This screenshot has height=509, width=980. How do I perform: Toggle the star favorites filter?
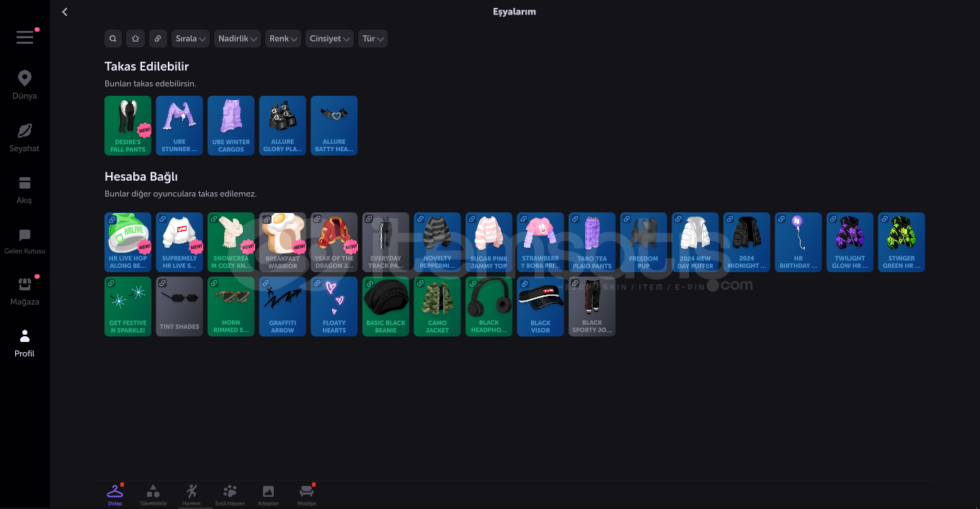click(x=135, y=39)
